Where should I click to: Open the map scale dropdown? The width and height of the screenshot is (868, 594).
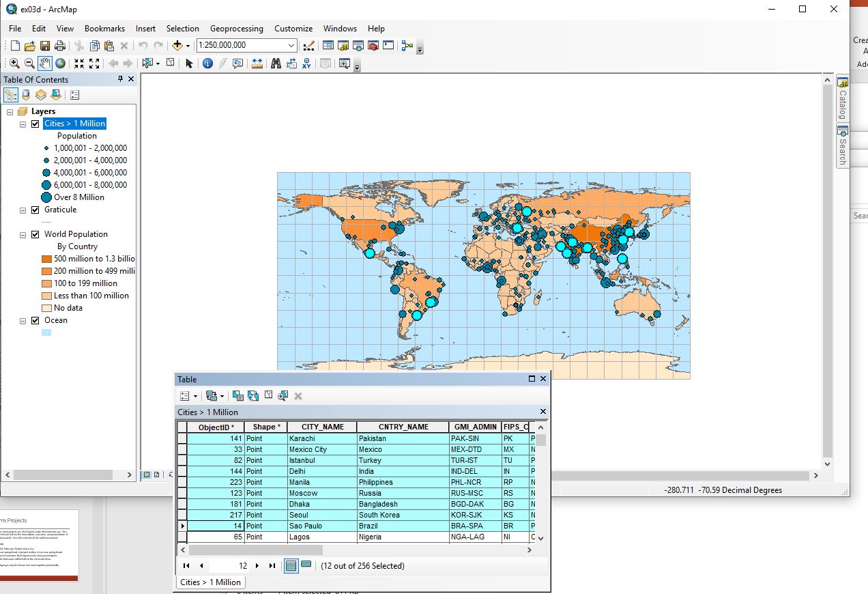pos(291,46)
